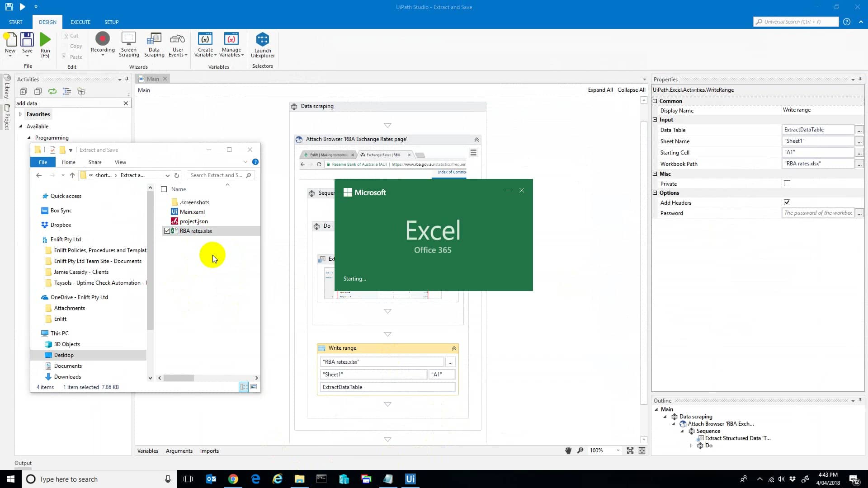The height and width of the screenshot is (488, 868).
Task: Enable the Private option under Misc
Action: coord(787,183)
